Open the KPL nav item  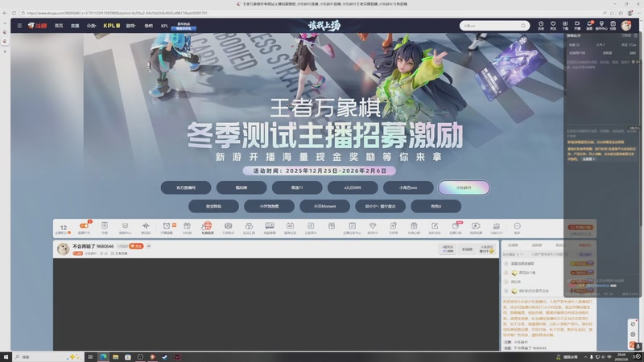[x=165, y=26]
